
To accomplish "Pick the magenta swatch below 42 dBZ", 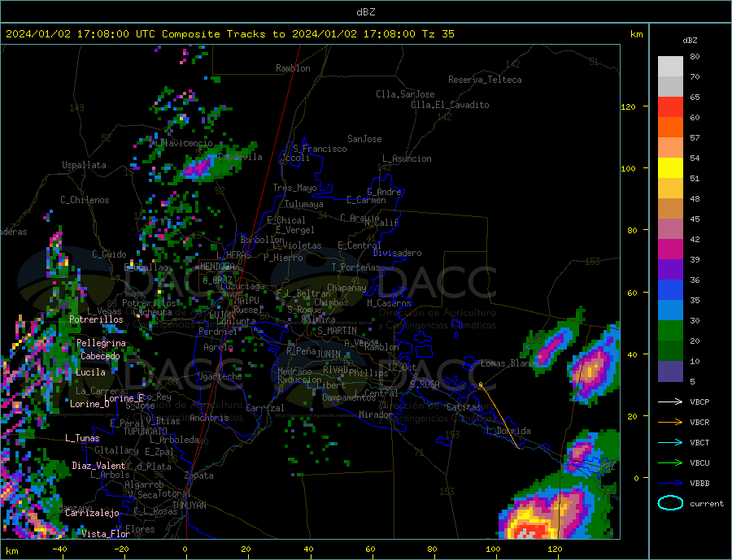I will [670, 250].
